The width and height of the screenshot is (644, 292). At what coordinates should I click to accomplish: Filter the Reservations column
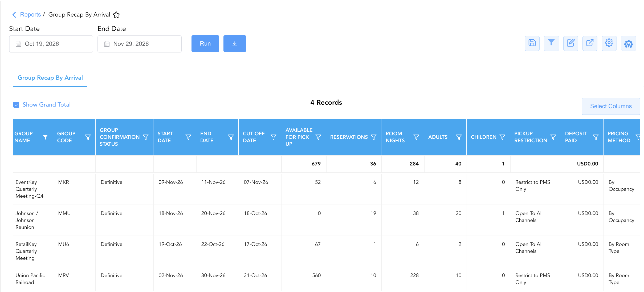tap(374, 137)
